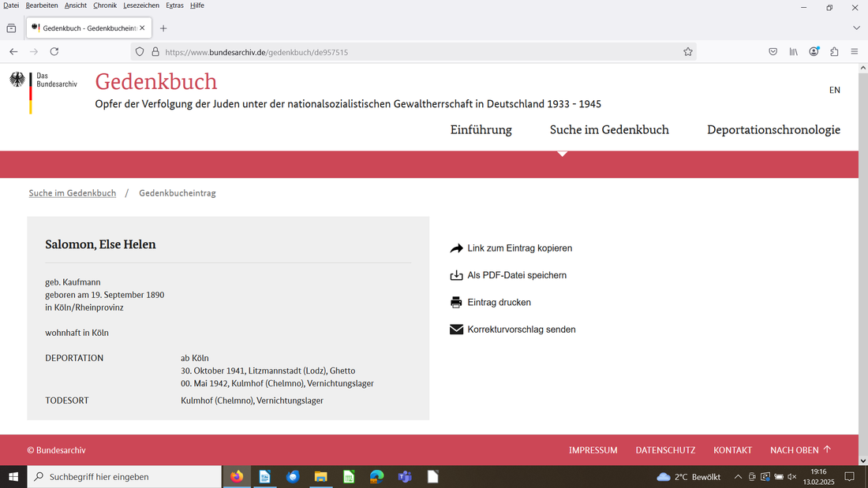Viewport: 868px width, 488px height.
Task: Click the text geboren am 19. September 1890
Action: pyautogui.click(x=105, y=295)
